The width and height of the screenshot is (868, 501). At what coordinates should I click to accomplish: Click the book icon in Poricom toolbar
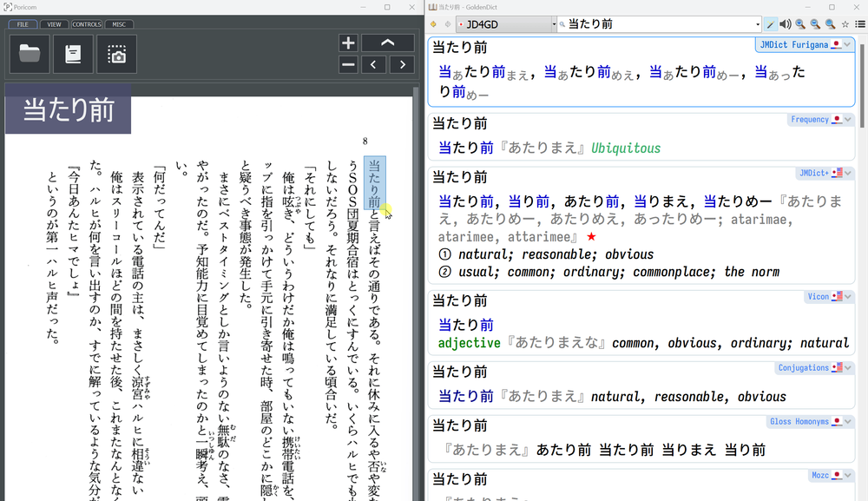point(73,54)
